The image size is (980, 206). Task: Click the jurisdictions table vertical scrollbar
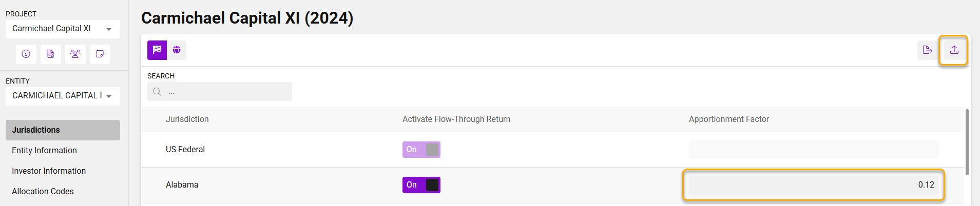[967, 142]
